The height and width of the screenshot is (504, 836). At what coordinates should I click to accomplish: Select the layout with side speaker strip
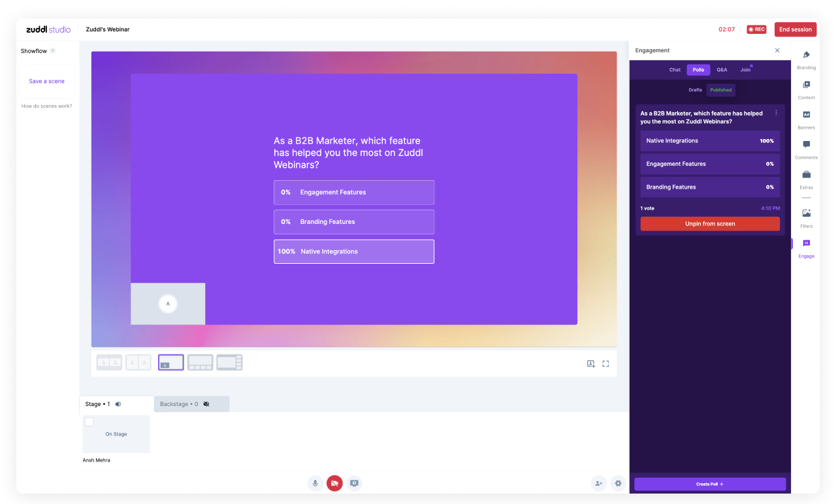[229, 362]
